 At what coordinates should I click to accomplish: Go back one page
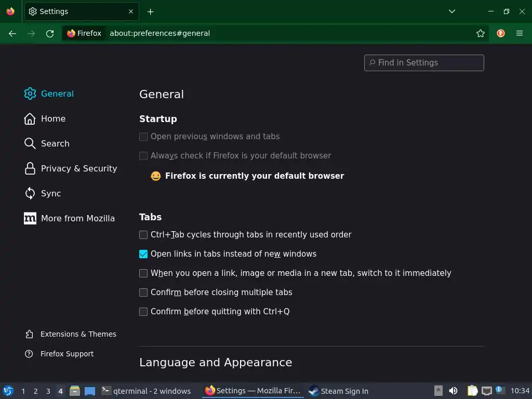(x=12, y=33)
